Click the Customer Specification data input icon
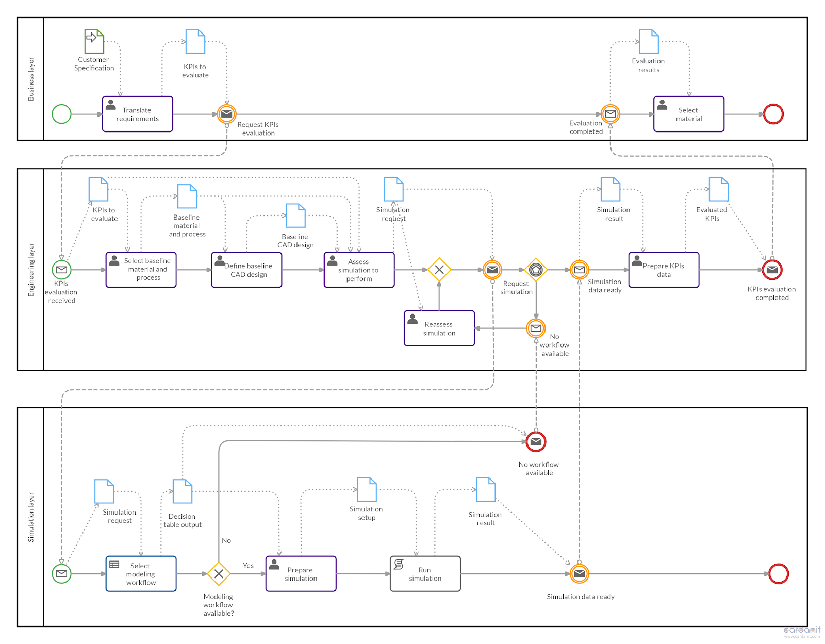 click(x=94, y=41)
